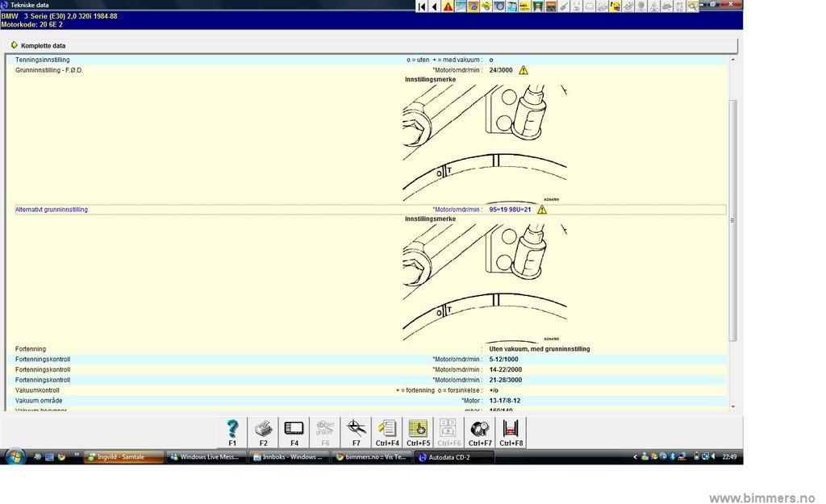This screenshot has width=826, height=504.
Task: Click the F4 screen layout button
Action: pyautogui.click(x=294, y=432)
